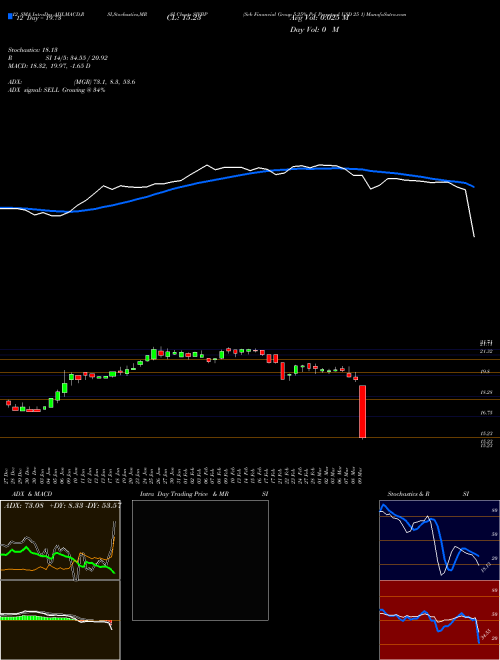Click the 'Avg Vol: 0.025 M' label
This screenshot has height=660, width=500.
319,18
